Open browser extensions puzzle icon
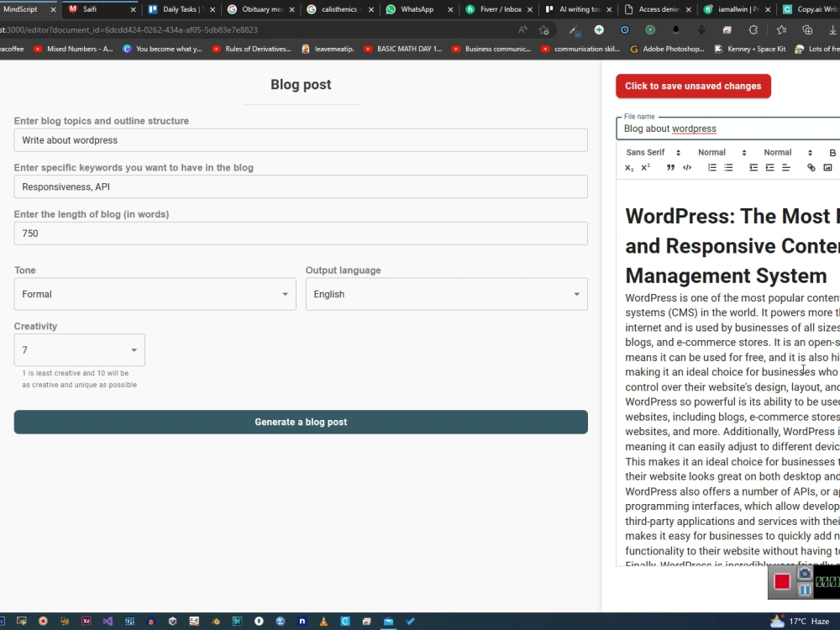 (x=753, y=30)
